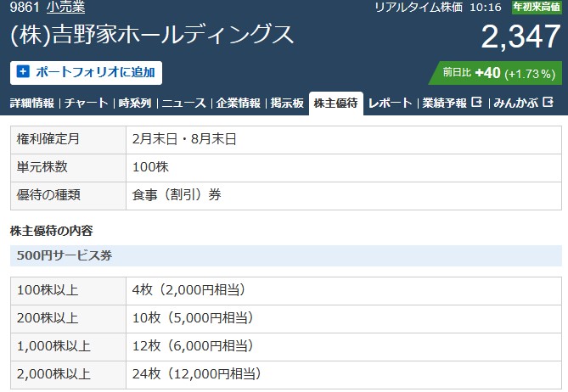Click external link icon next to 業績予報
Viewport: 568px width, 392px height.
tap(476, 103)
